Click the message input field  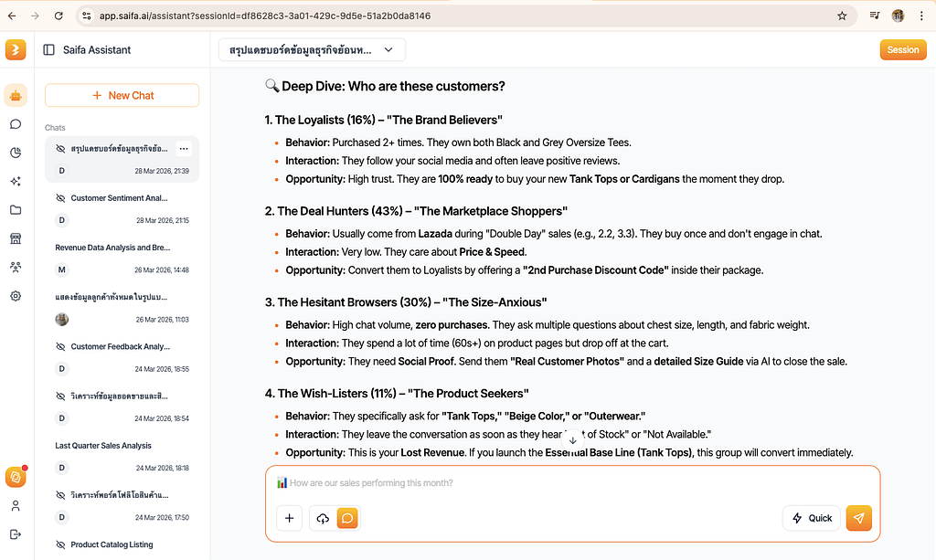coord(572,483)
